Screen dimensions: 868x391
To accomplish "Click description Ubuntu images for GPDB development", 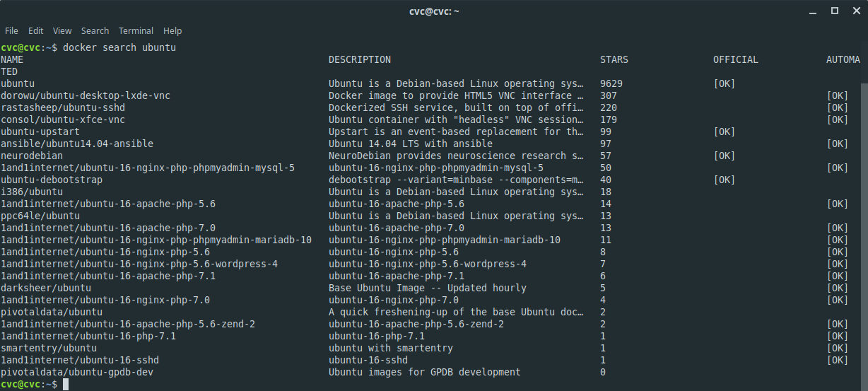I will coord(425,372).
